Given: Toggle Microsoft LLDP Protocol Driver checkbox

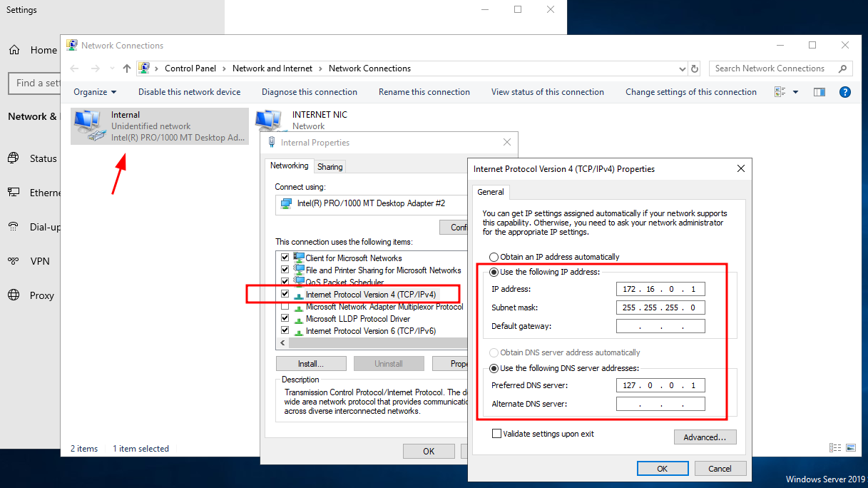Looking at the screenshot, I should point(285,318).
